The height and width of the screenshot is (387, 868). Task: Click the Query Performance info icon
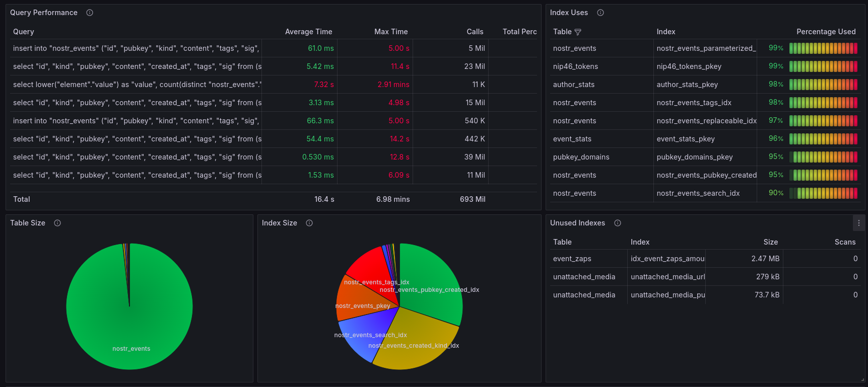tap(90, 13)
